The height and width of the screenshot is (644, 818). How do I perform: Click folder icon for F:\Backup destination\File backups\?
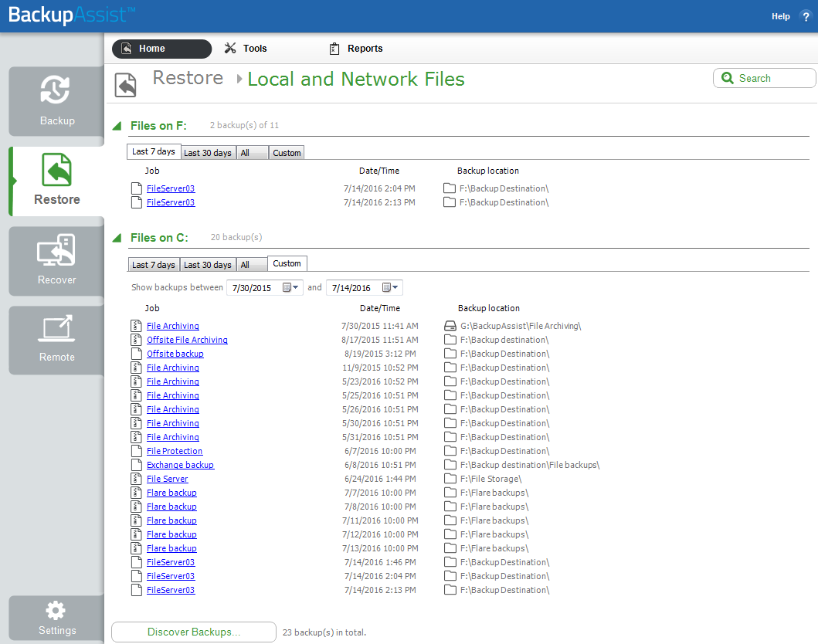tap(450, 465)
